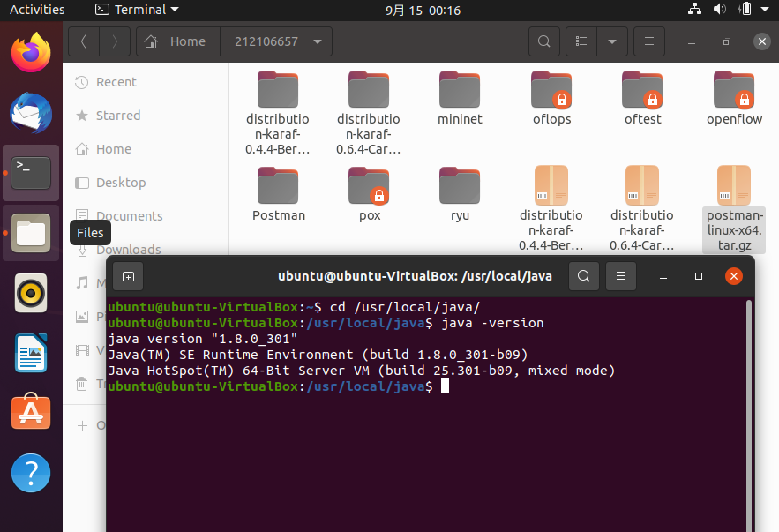Launch Rhythmbox music player from dock
Viewport: 779px width, 532px height.
click(x=31, y=293)
